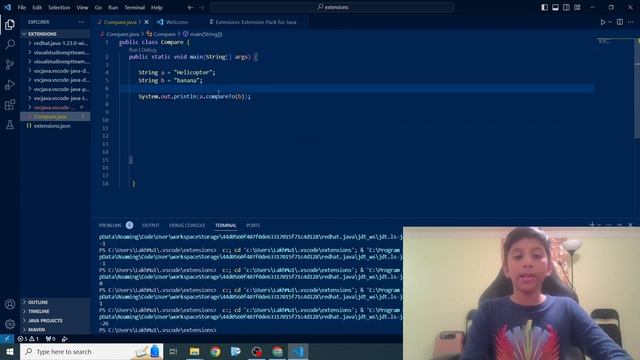Select Compare.java in the explorer tree

(55, 117)
